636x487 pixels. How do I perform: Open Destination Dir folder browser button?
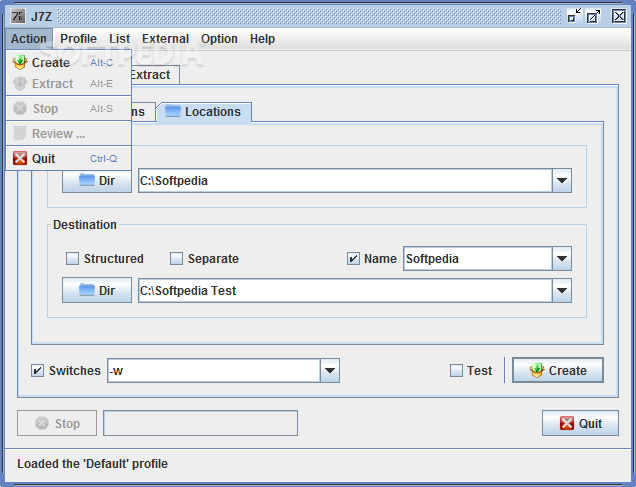(x=97, y=290)
